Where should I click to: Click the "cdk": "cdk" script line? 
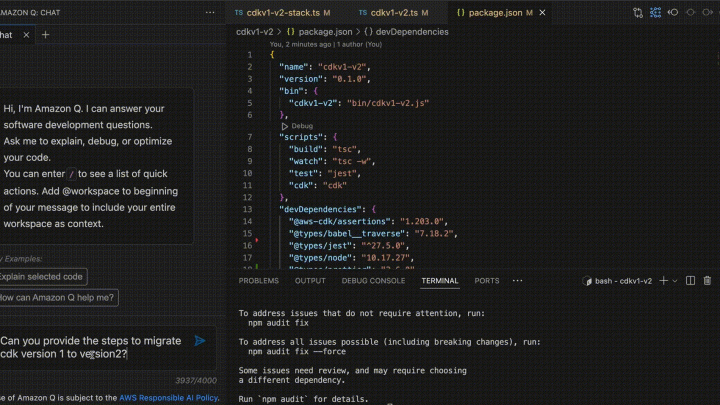(x=318, y=186)
